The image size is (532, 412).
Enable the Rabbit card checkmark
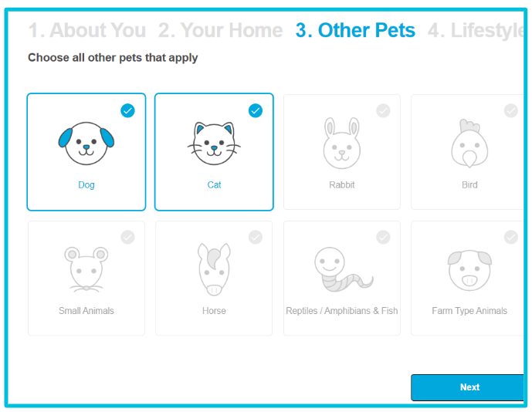click(x=383, y=110)
